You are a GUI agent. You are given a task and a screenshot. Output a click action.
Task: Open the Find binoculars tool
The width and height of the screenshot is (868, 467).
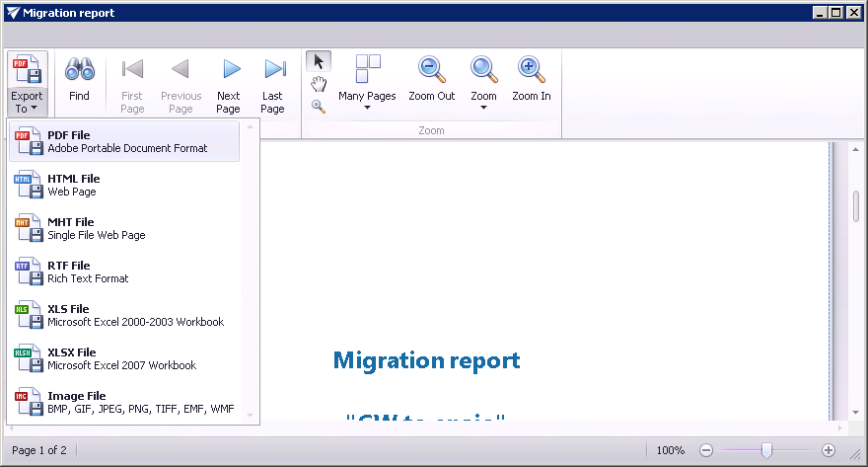(79, 81)
